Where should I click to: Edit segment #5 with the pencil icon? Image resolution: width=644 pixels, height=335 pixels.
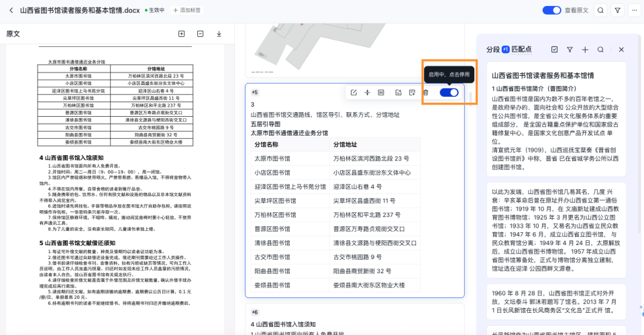tap(354, 92)
